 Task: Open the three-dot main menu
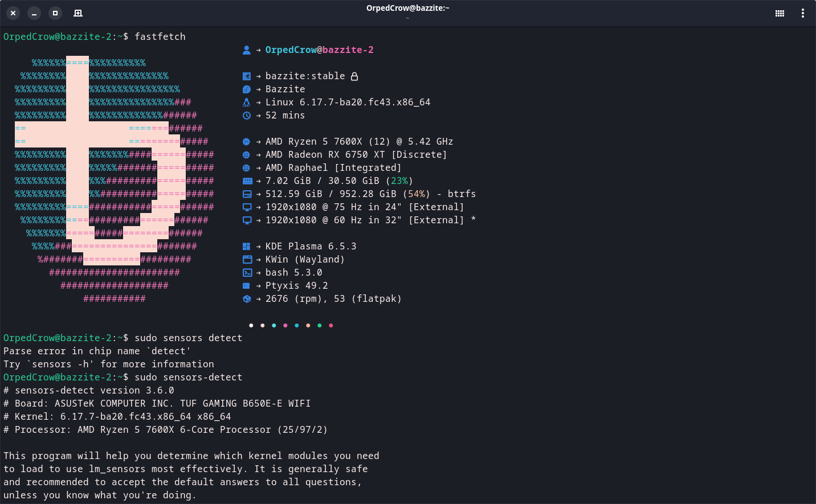coord(802,13)
